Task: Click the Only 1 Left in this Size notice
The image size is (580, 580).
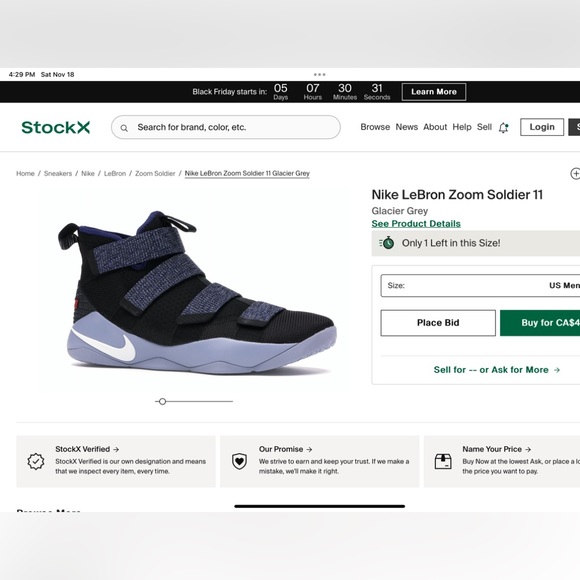Action: point(476,243)
